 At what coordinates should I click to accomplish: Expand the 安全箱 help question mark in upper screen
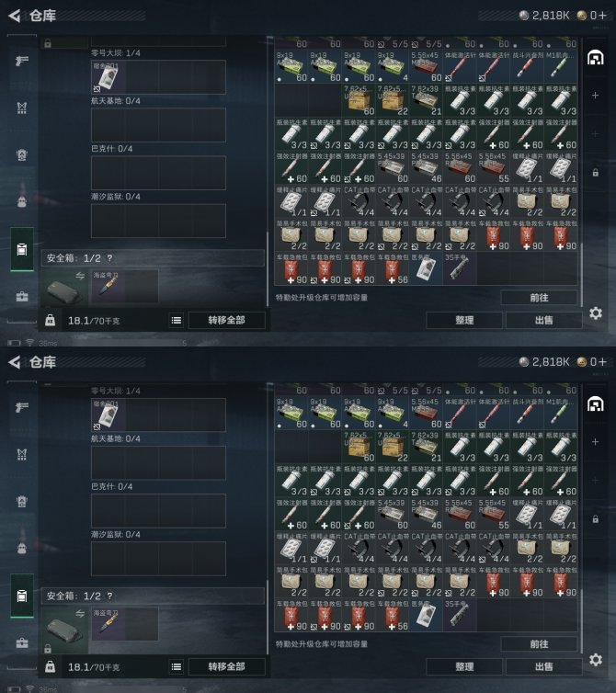tap(109, 258)
